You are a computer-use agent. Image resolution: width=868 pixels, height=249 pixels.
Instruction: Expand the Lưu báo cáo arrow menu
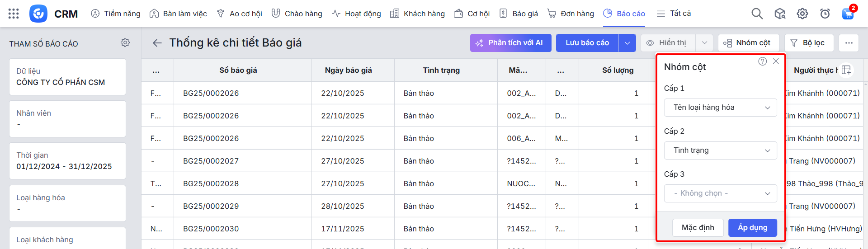tap(627, 43)
